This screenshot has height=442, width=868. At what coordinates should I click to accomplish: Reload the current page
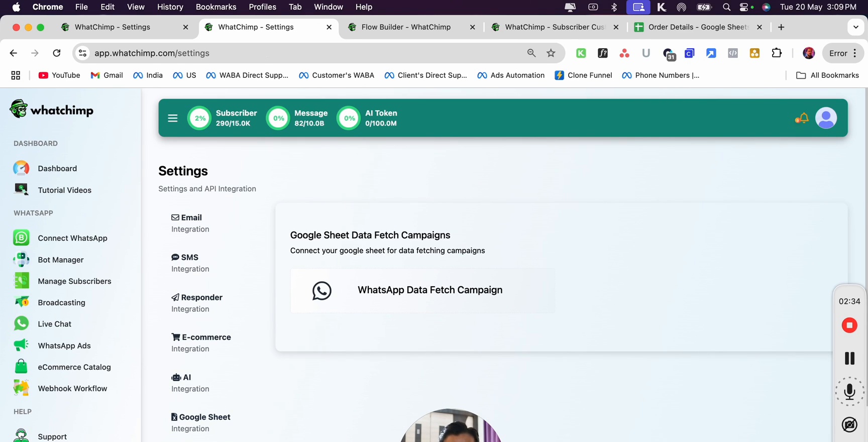click(x=57, y=53)
